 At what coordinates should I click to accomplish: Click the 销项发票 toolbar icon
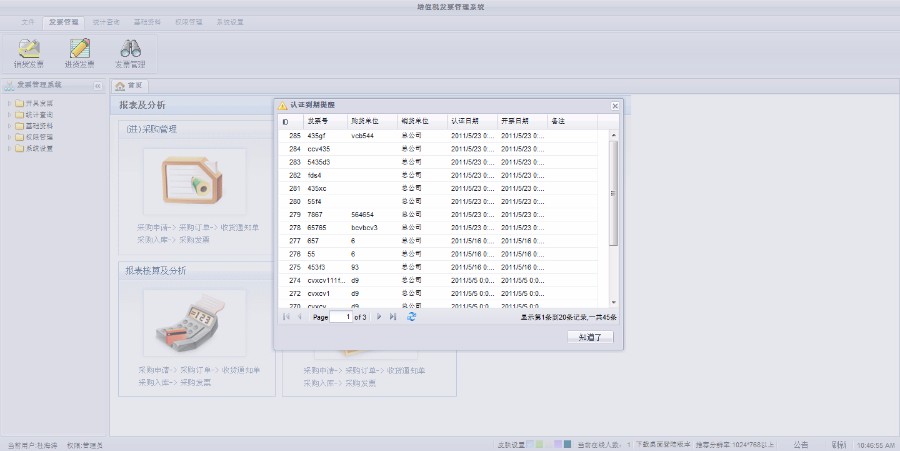tap(28, 52)
